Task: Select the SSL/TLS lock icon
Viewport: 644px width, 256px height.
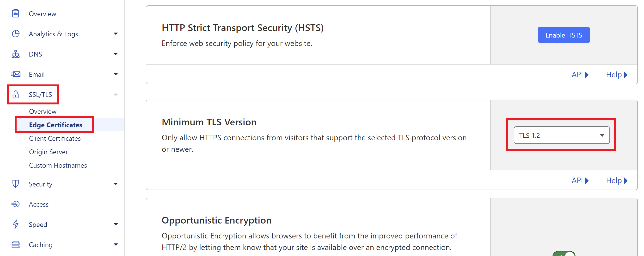Action: click(x=16, y=94)
